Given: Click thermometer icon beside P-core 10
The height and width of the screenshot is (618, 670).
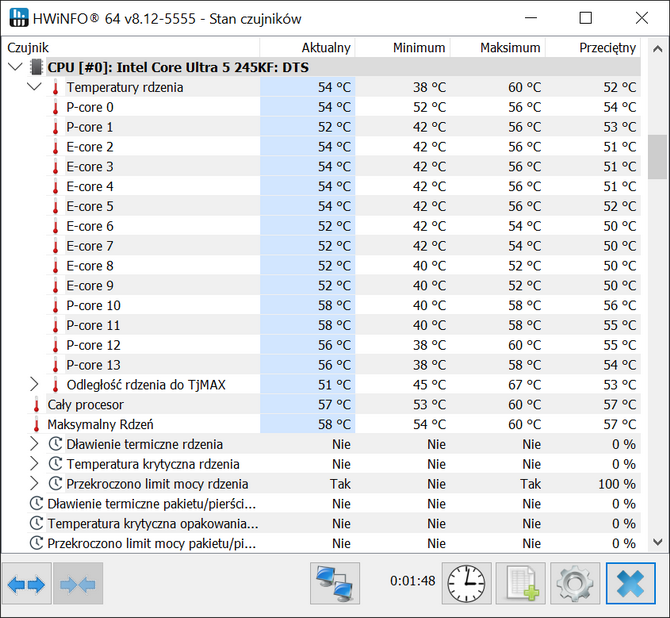Looking at the screenshot, I should [x=55, y=305].
